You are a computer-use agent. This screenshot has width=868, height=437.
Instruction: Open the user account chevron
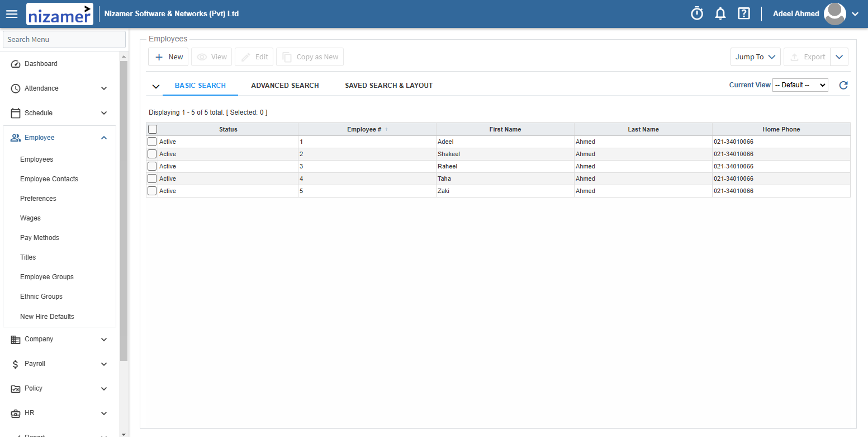click(855, 14)
